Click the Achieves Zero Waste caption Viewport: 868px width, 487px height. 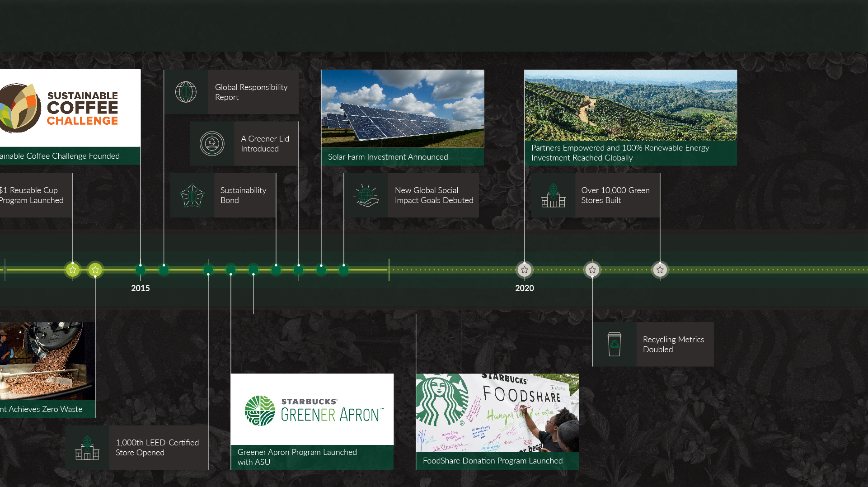point(42,409)
